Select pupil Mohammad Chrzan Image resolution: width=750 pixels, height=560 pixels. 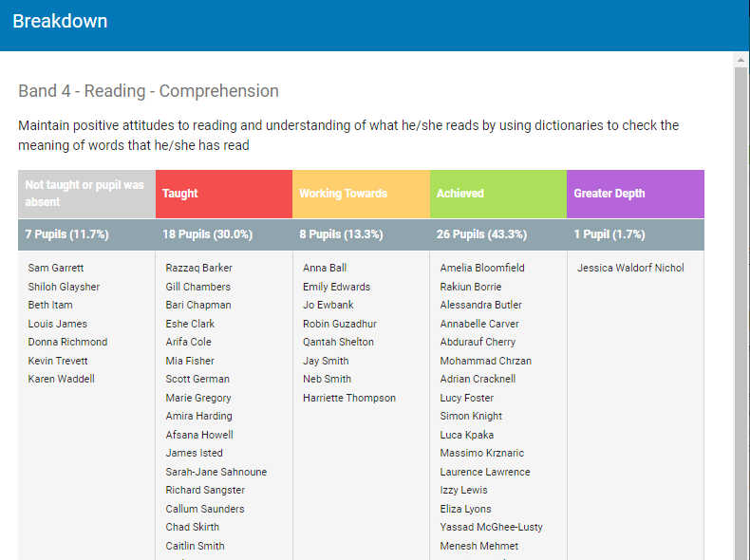486,361
